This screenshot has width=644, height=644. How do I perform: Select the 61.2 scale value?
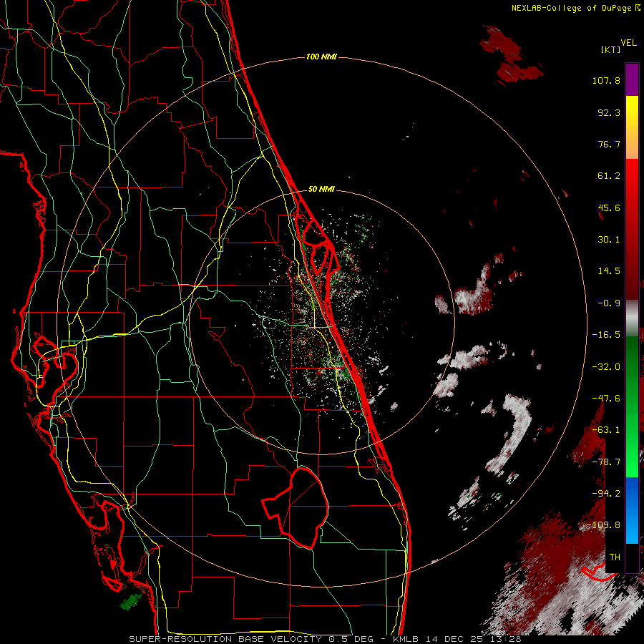(609, 176)
